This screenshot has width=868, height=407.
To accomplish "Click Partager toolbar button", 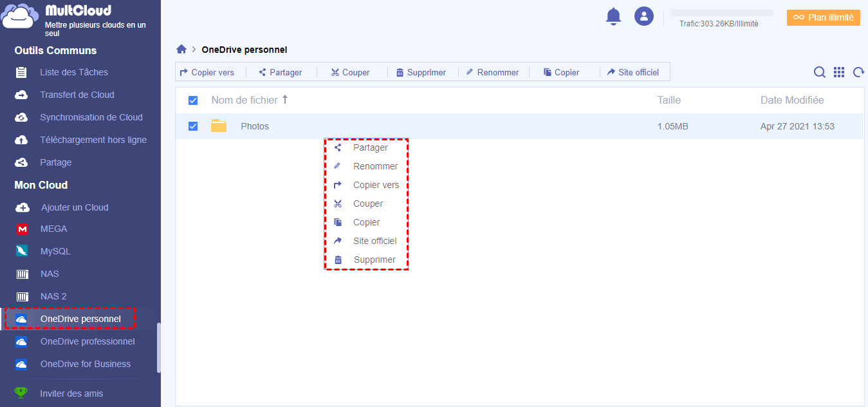I will [x=280, y=72].
